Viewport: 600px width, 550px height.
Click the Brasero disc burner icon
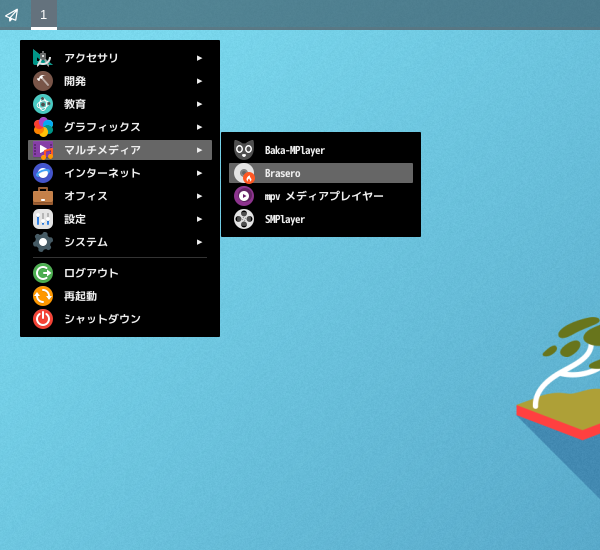tap(244, 173)
